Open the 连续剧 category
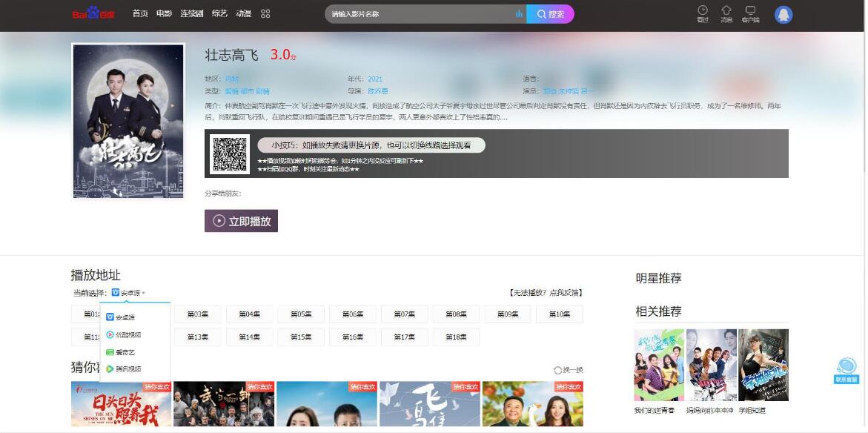This screenshot has height=433, width=868. [191, 13]
